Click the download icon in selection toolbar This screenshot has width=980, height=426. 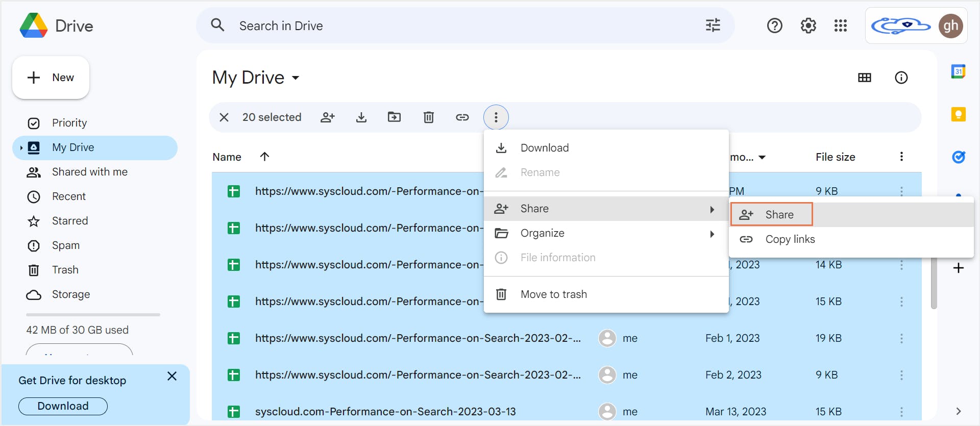coord(361,117)
